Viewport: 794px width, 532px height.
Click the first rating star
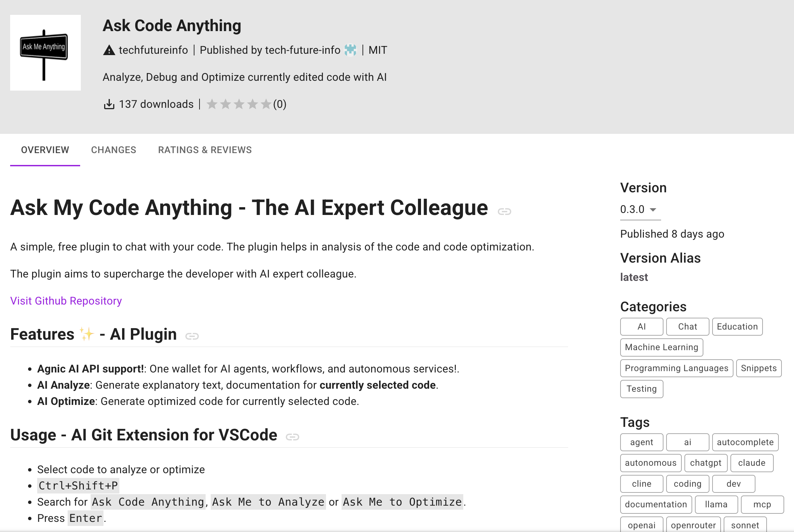tap(212, 104)
